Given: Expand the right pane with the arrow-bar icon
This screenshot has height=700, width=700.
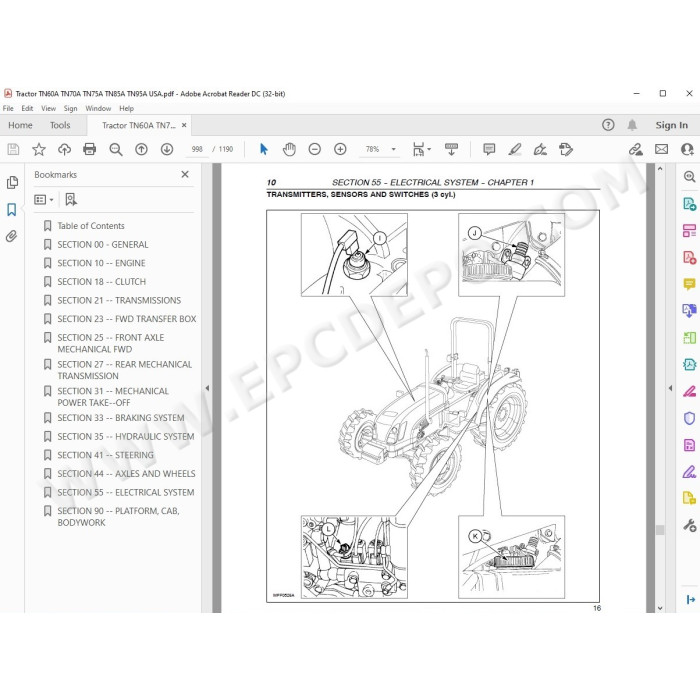Looking at the screenshot, I should click(x=690, y=600).
